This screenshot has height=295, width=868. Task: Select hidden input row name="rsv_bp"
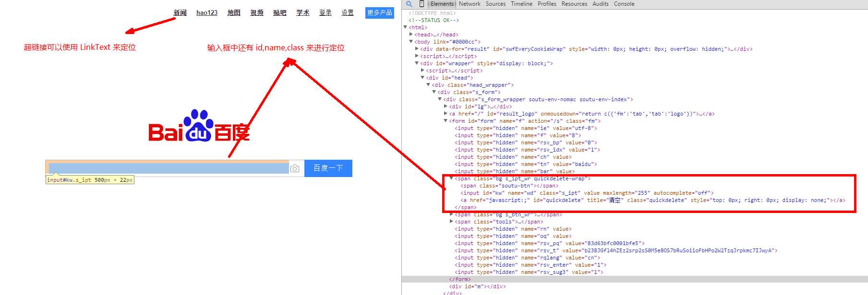click(x=526, y=142)
